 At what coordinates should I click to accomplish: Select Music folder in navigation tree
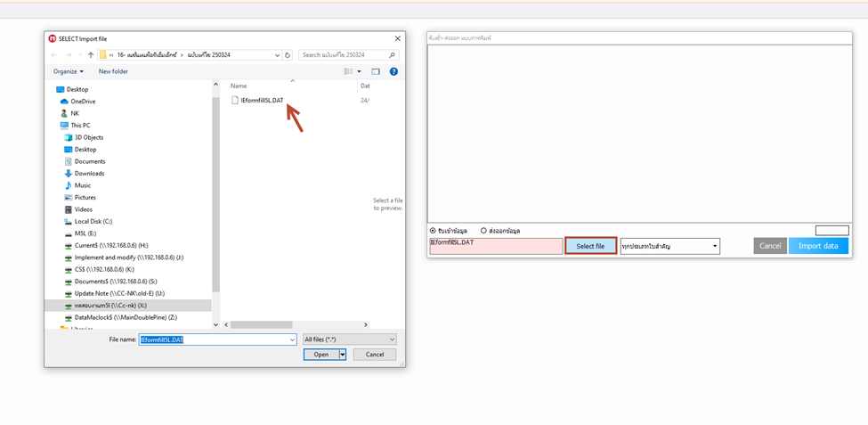point(83,185)
